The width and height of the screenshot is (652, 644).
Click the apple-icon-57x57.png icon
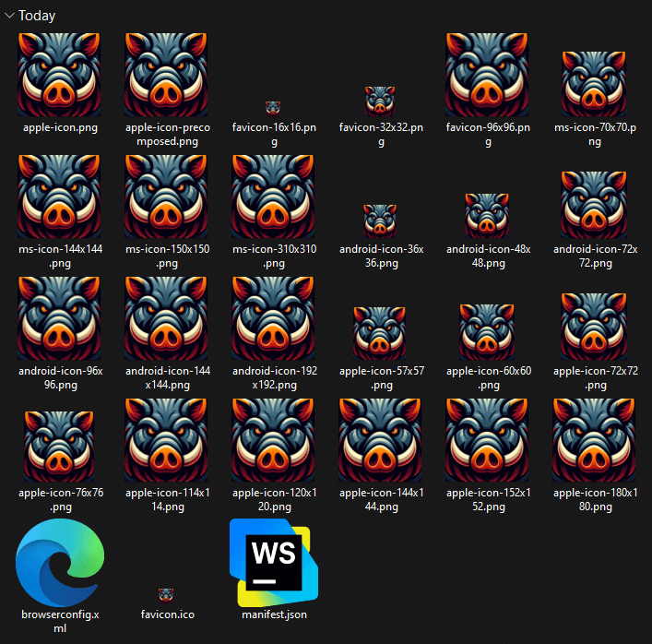[380, 332]
